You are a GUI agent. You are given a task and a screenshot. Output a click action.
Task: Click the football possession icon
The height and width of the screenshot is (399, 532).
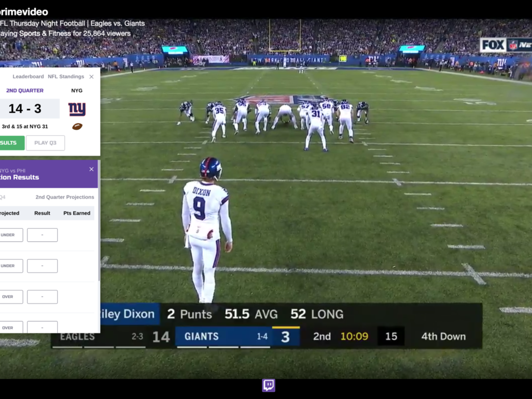(77, 126)
